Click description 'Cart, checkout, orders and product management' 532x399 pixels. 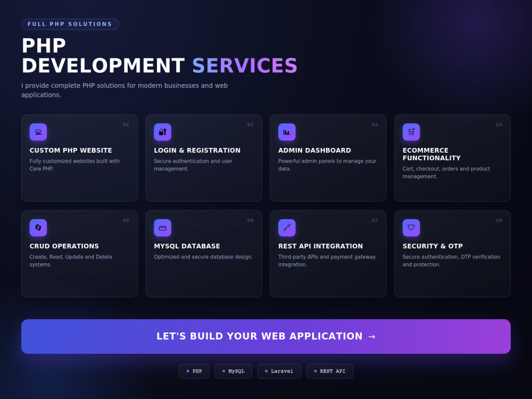pos(446,173)
